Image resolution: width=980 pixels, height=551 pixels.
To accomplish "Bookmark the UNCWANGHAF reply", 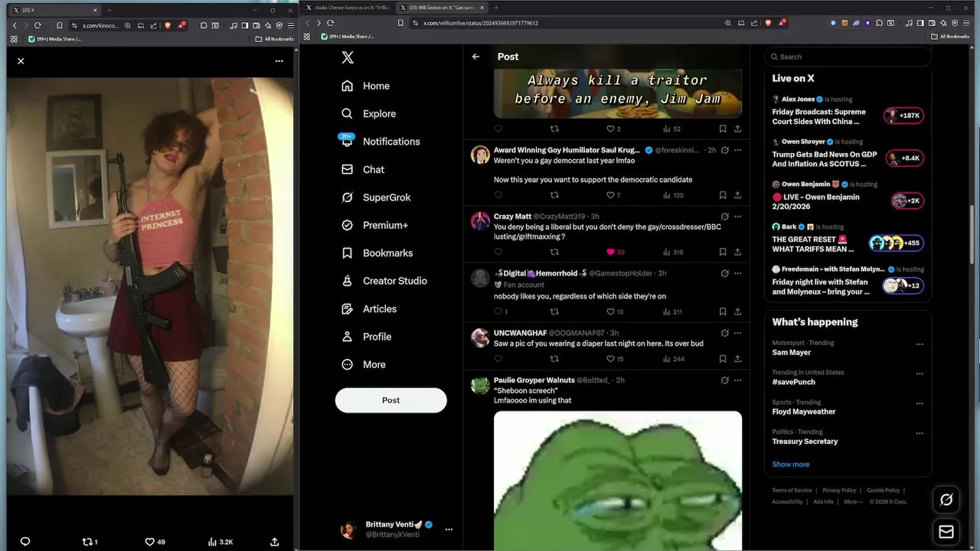I will coord(723,359).
